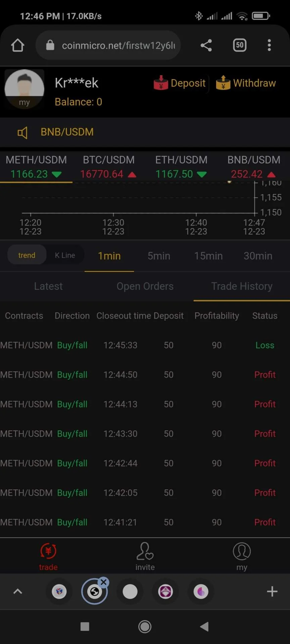Add a new tab with plus icon

272,591
